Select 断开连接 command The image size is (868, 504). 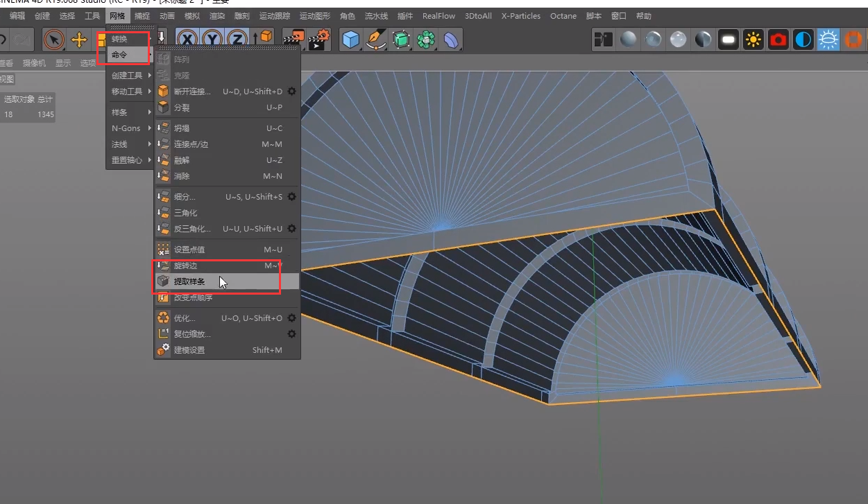point(192,92)
